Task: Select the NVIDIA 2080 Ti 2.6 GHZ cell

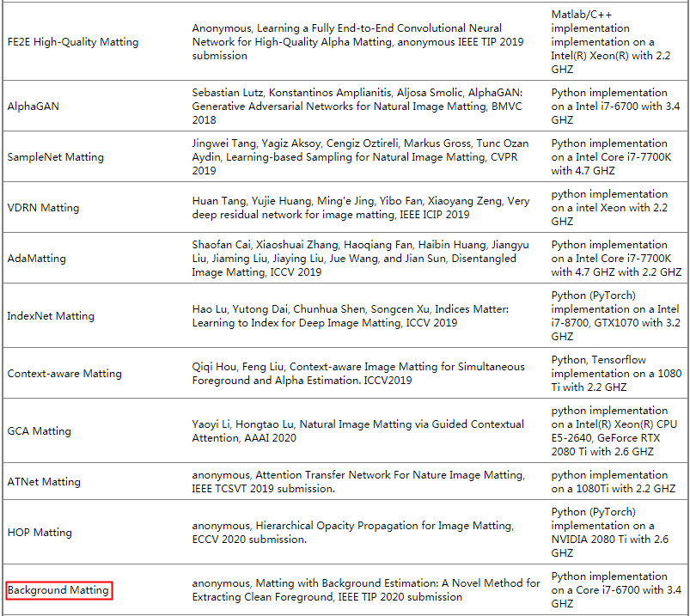Action: pos(610,532)
